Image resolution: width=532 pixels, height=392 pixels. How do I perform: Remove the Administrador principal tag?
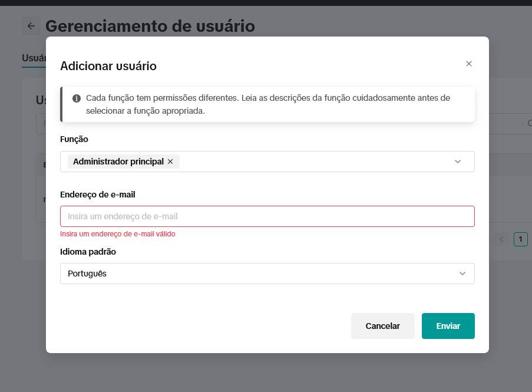point(170,162)
